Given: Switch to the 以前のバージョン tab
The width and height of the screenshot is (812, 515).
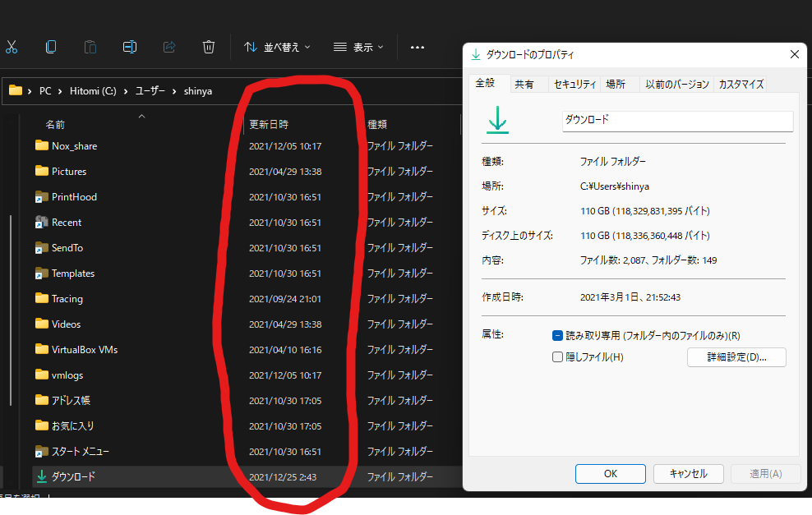Looking at the screenshot, I should tap(677, 84).
